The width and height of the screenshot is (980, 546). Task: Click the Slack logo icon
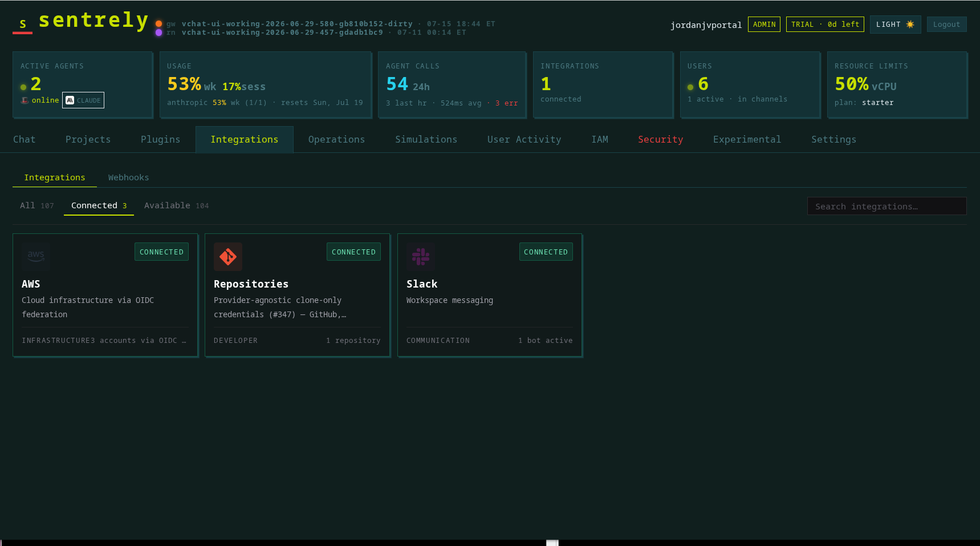click(421, 256)
